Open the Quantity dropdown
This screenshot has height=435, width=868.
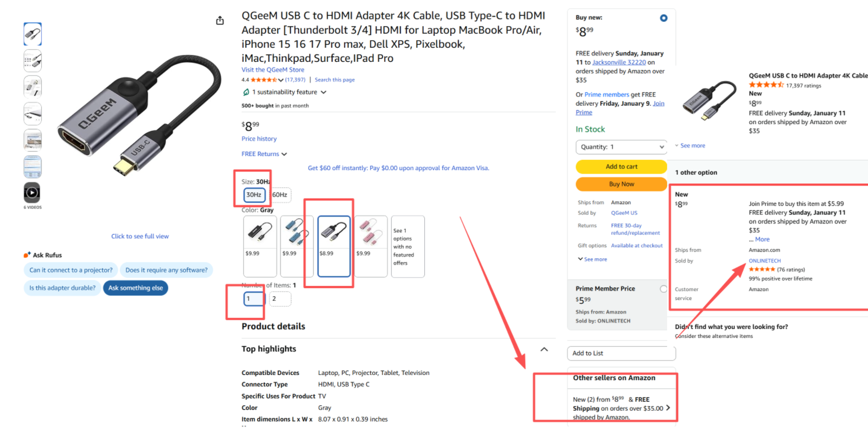point(621,147)
